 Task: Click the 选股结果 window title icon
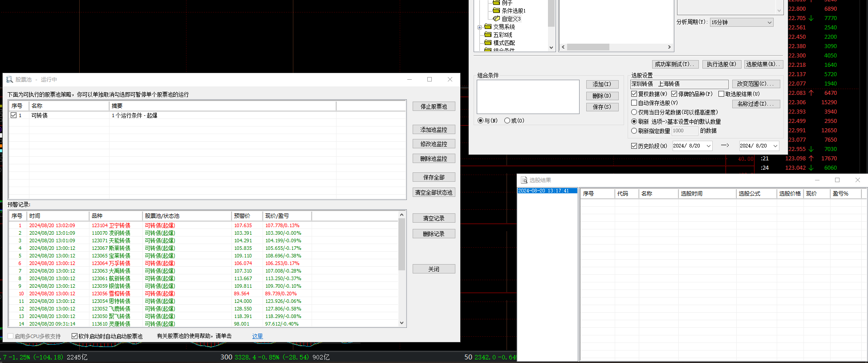click(x=524, y=180)
